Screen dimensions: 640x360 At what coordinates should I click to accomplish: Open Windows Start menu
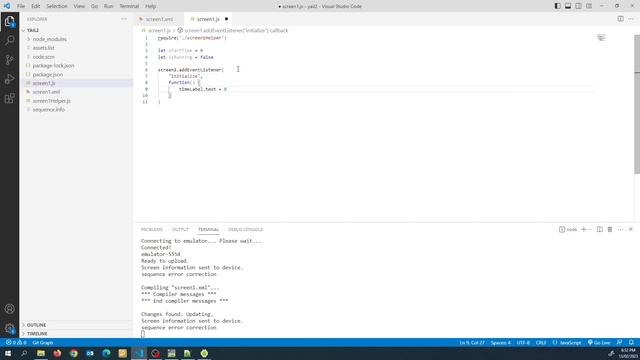(x=8, y=353)
